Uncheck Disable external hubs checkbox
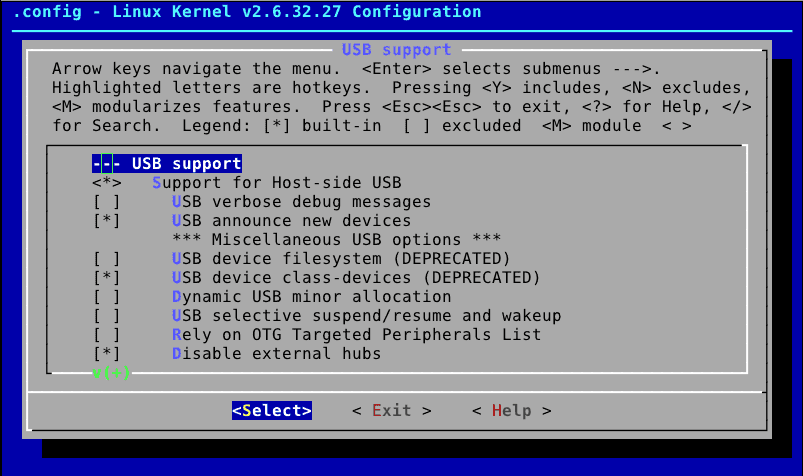803x476 pixels. [107, 354]
